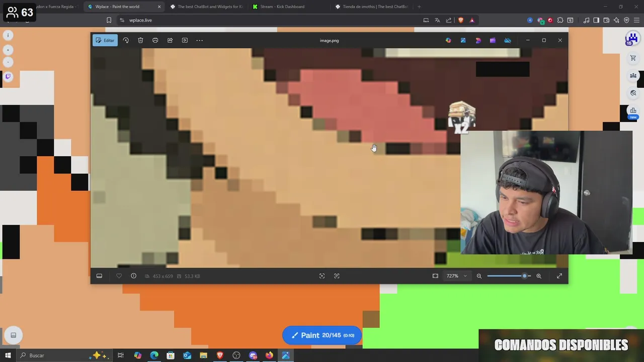The image size is (644, 362).
Task: Delete image with trash icon
Action: [x=140, y=40]
